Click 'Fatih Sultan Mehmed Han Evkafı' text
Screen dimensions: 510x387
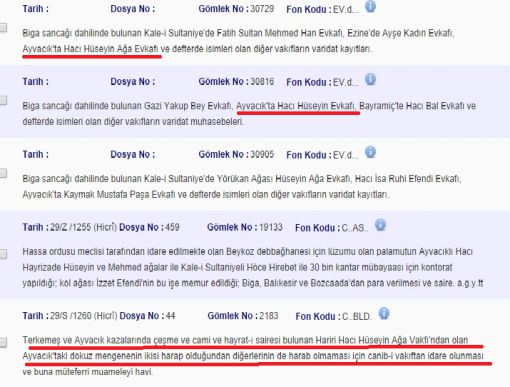pos(280,33)
